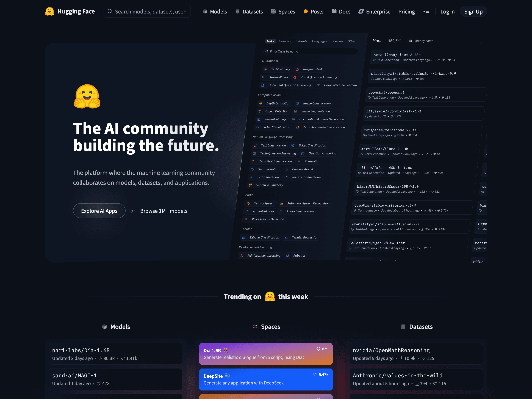Screen dimensions: 532x399
Task: Click the Hugging Face emoji logo in navbar
Action: (49, 11)
